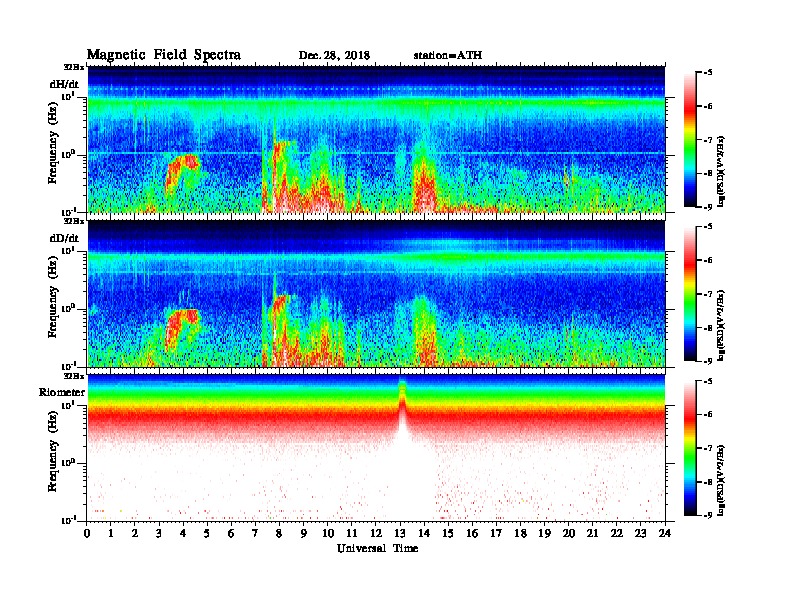Click hour 0 tick label on time axis
The image size is (792, 612).
87,534
